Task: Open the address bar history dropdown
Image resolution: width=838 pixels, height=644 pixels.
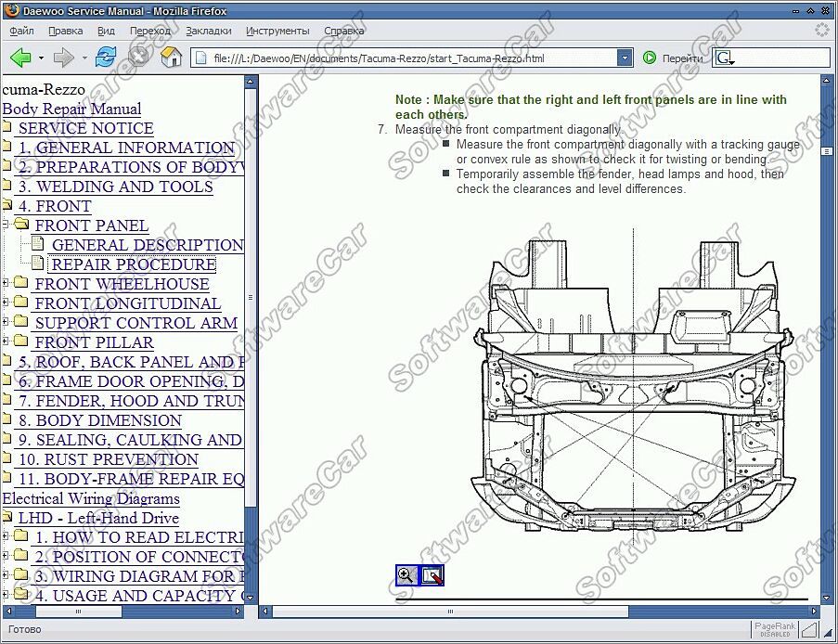Action: [625, 58]
